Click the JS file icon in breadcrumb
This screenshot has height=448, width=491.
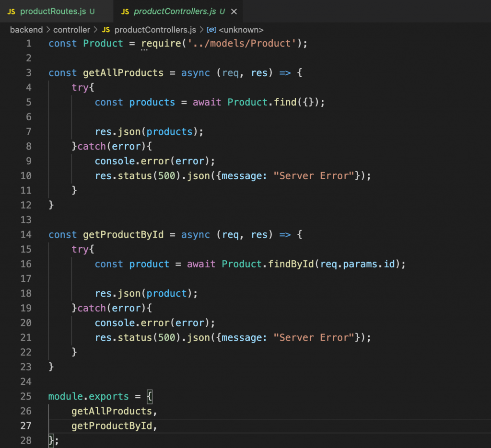106,30
